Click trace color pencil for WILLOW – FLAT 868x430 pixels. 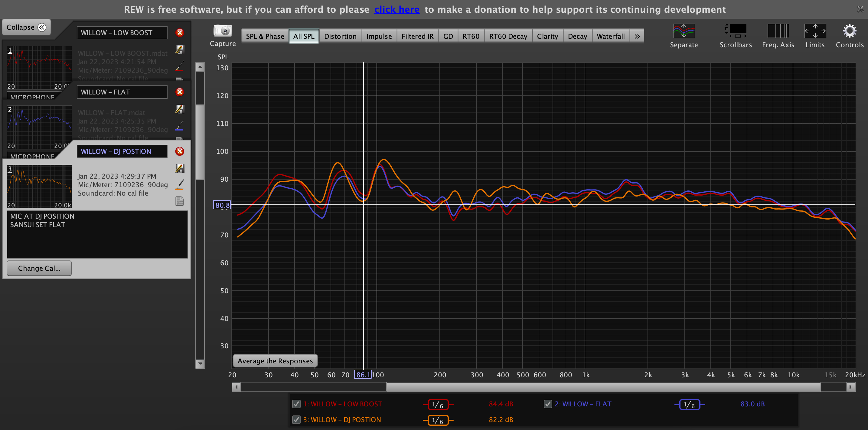point(180,125)
